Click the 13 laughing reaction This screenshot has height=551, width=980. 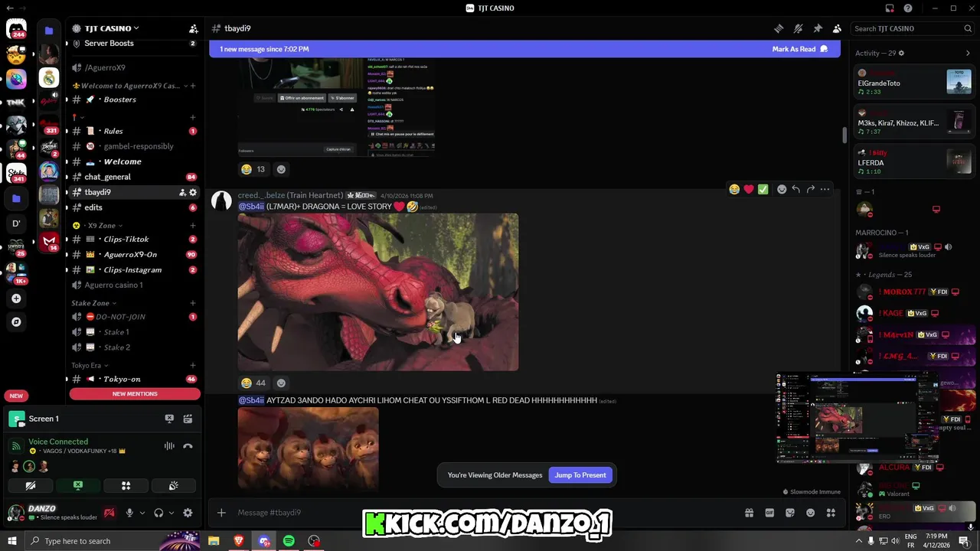point(253,169)
